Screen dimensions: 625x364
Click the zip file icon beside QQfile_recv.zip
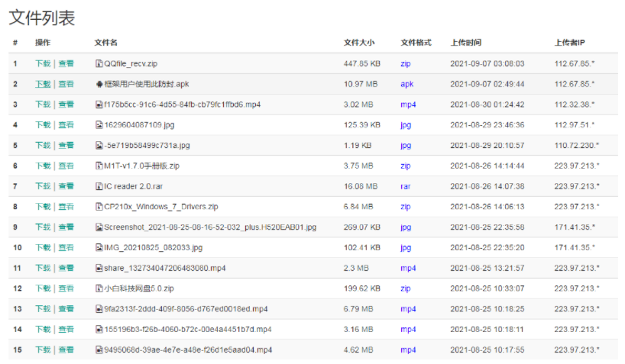click(99, 63)
